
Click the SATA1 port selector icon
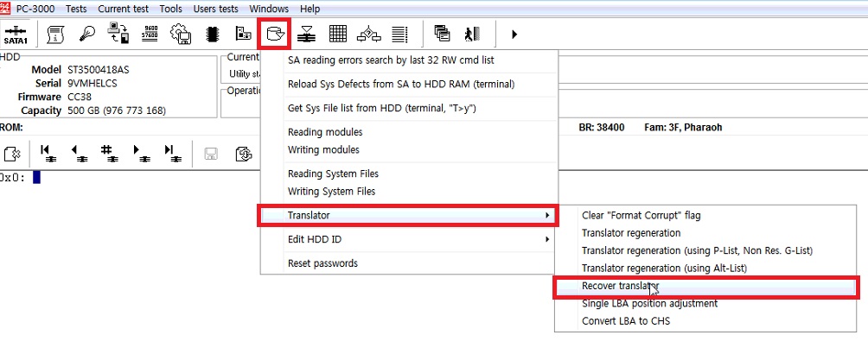point(15,35)
